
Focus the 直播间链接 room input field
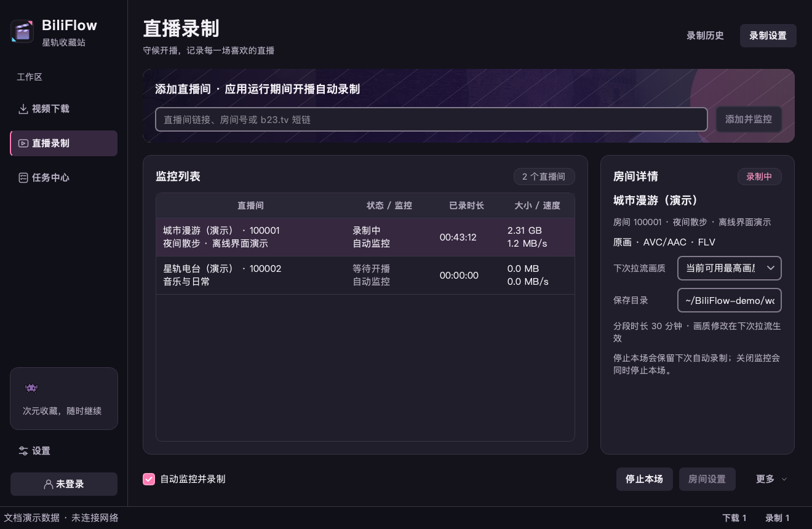coord(431,119)
